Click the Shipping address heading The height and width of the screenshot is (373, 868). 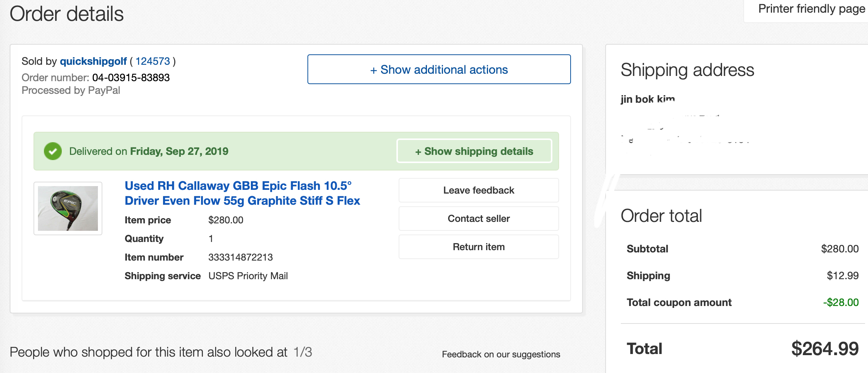687,70
